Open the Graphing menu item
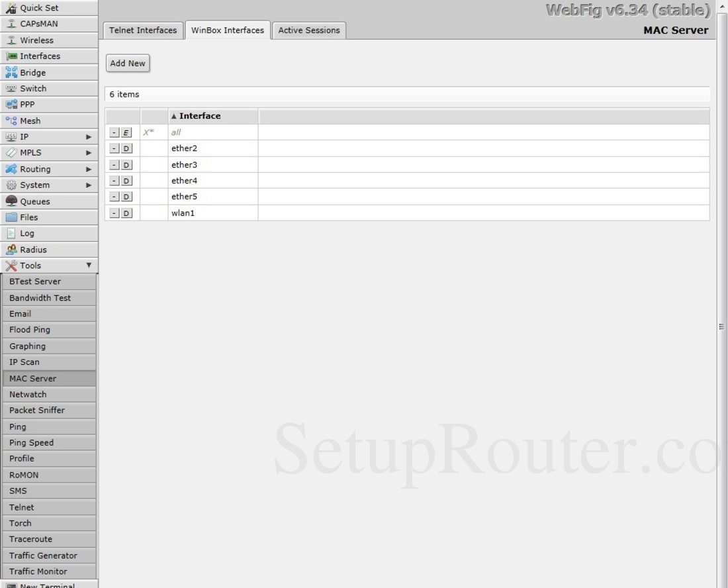This screenshot has width=728, height=588. tap(49, 346)
